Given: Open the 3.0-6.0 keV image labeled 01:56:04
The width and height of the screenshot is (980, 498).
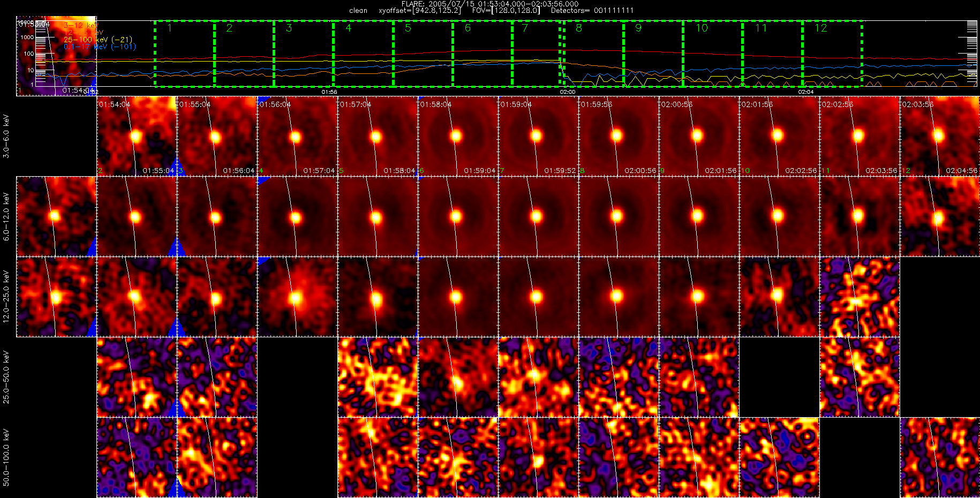Looking at the screenshot, I should 297,136.
